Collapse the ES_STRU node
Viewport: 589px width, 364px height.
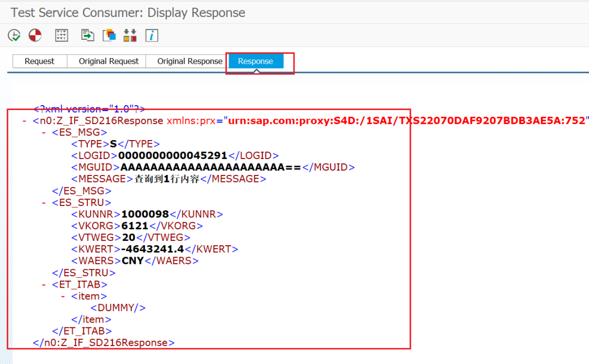[x=44, y=203]
